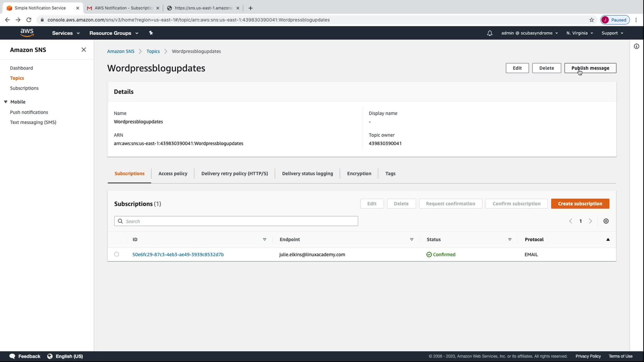Viewport: 644px width, 362px height.
Task: Go to previous subscriptions page
Action: (570, 221)
